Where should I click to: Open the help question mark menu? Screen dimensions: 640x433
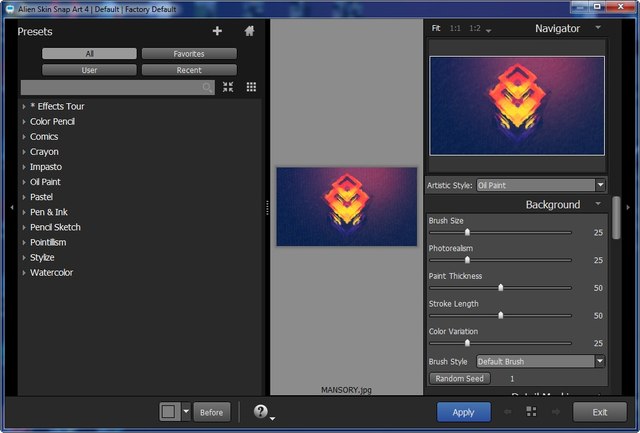click(261, 412)
